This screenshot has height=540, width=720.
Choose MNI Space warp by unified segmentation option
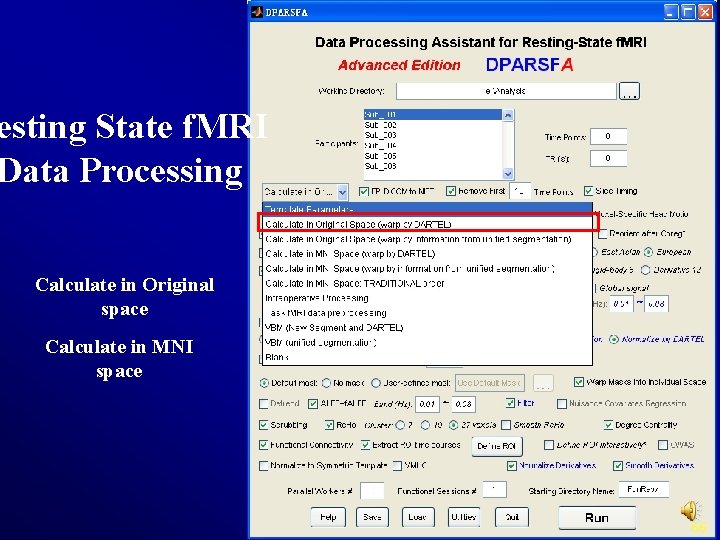427,269
